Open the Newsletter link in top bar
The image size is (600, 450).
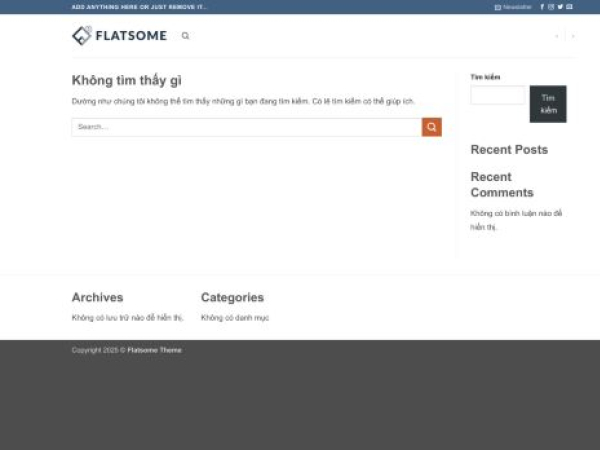click(x=513, y=7)
